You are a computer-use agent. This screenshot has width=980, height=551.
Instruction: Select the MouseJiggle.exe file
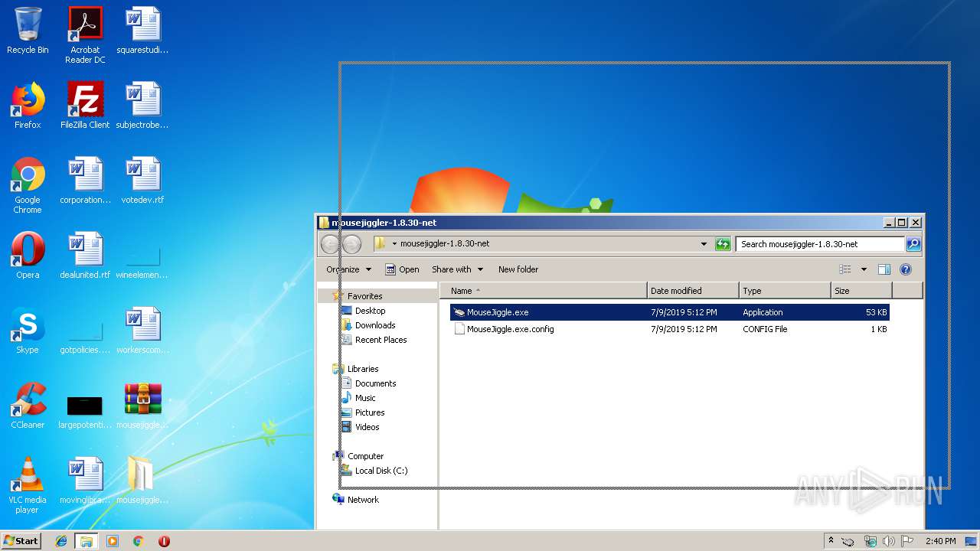pyautogui.click(x=670, y=312)
